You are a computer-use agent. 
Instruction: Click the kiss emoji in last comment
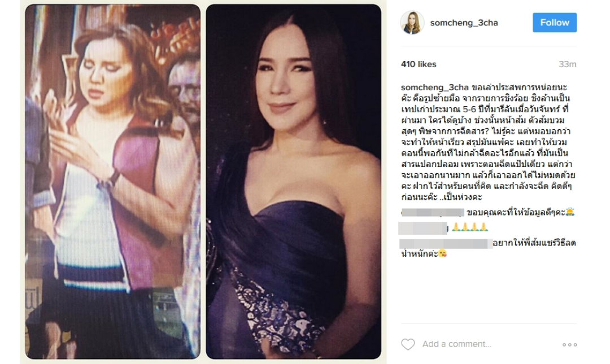coord(442,254)
